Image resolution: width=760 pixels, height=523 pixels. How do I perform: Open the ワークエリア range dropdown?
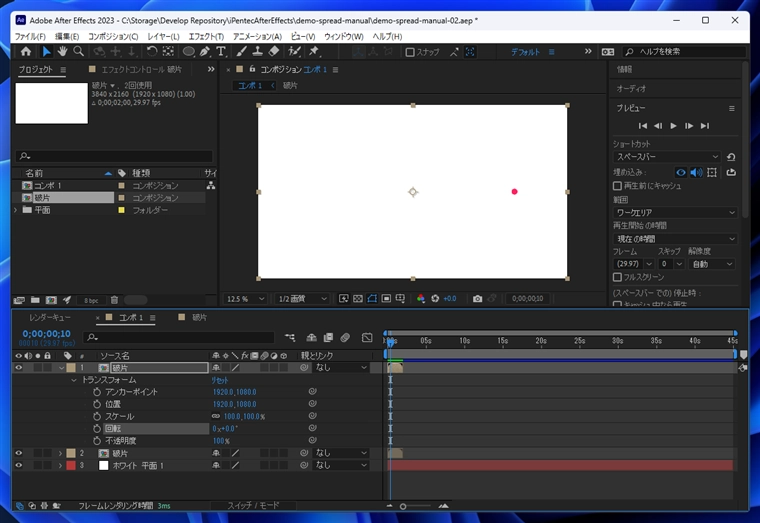click(x=675, y=212)
